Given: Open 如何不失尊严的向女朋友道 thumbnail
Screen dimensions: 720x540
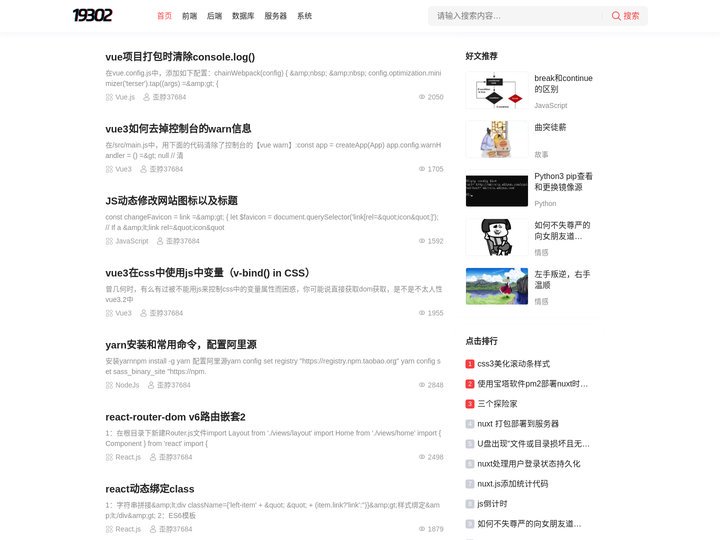Looking at the screenshot, I should coord(497,237).
